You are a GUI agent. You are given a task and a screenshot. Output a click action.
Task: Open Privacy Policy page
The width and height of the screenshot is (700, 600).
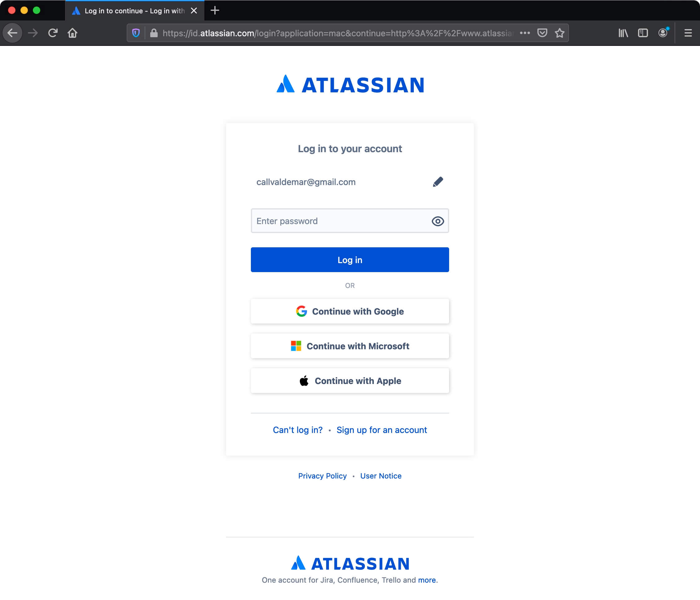click(x=322, y=476)
